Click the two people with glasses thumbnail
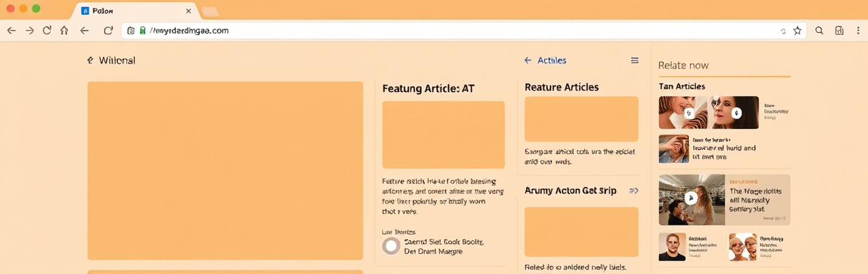Image resolution: width=868 pixels, height=274 pixels. [x=742, y=247]
